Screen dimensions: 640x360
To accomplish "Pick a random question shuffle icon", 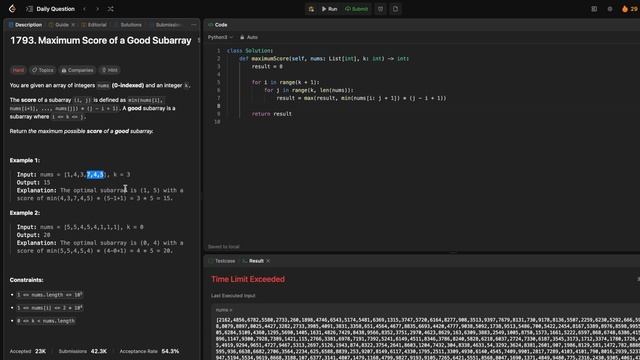I will tap(111, 9).
